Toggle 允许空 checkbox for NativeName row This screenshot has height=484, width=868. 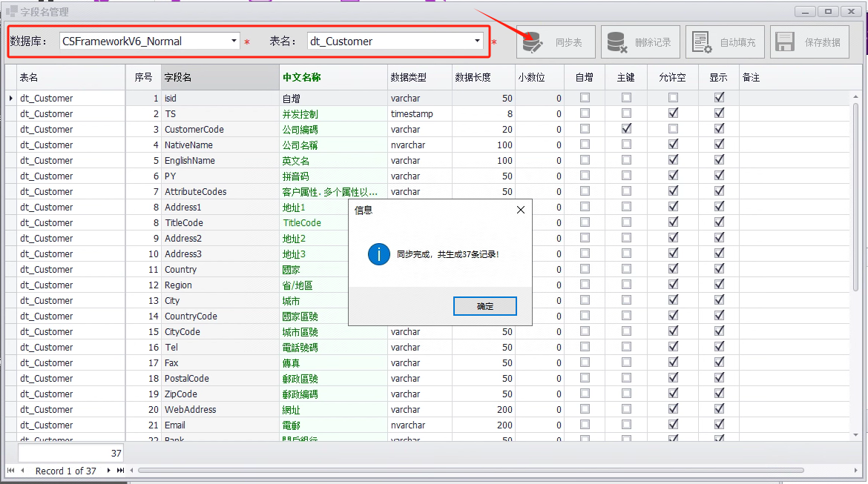tap(673, 144)
